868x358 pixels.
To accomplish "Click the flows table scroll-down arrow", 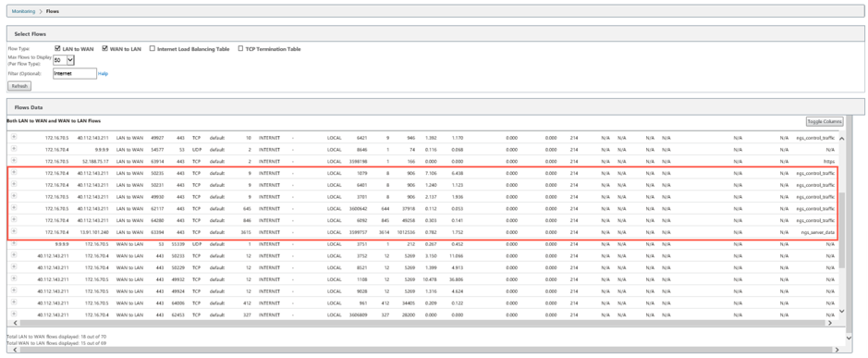I will 842,312.
